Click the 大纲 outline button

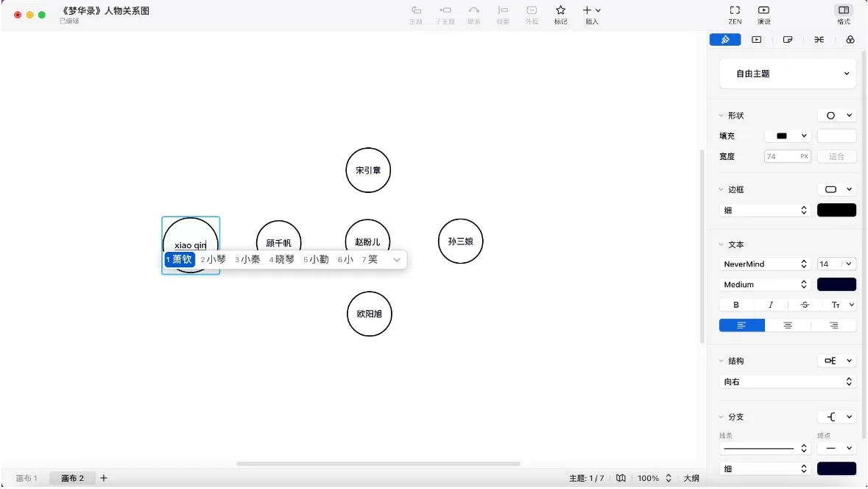pos(691,479)
